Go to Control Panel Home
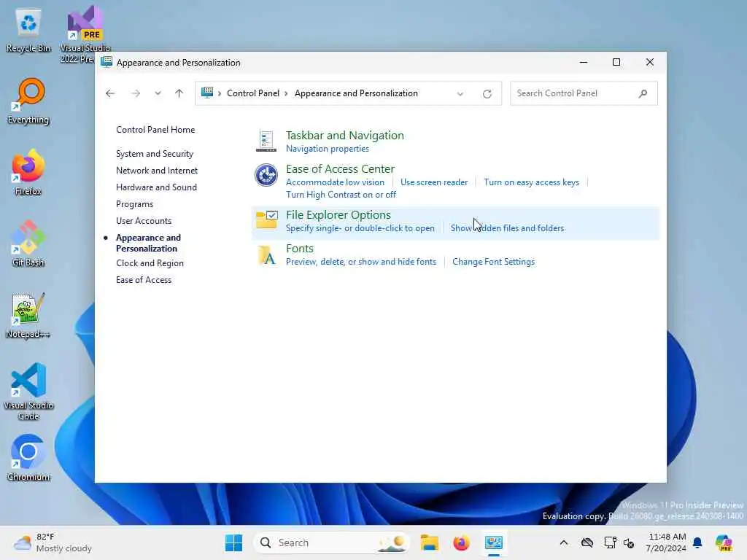Image resolution: width=747 pixels, height=560 pixels. point(155,130)
